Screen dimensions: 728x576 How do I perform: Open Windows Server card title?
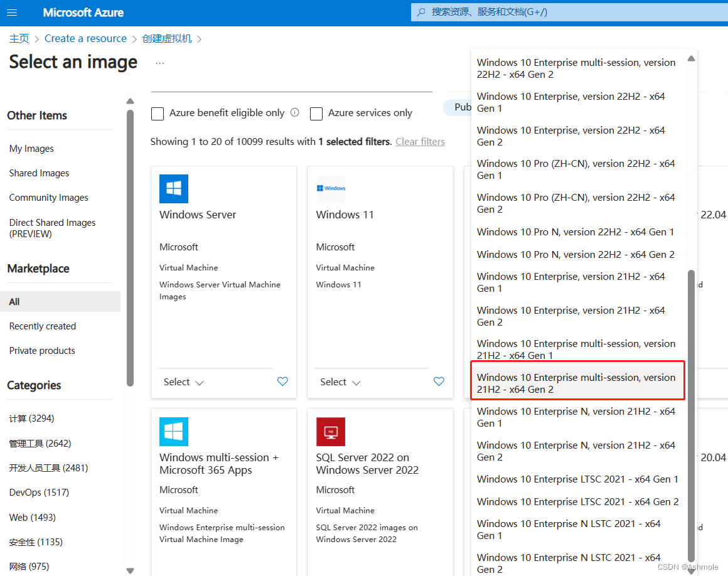[x=198, y=215]
